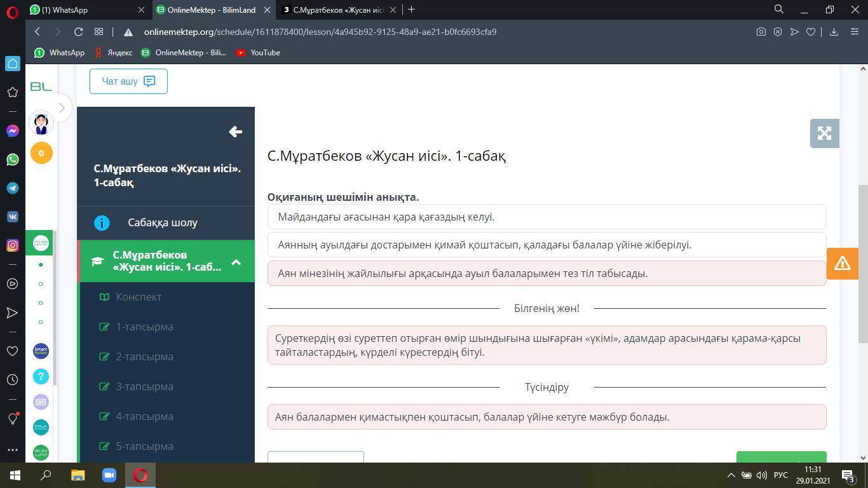Open a new tab with plus button
This screenshot has width=868, height=488.
click(411, 10)
